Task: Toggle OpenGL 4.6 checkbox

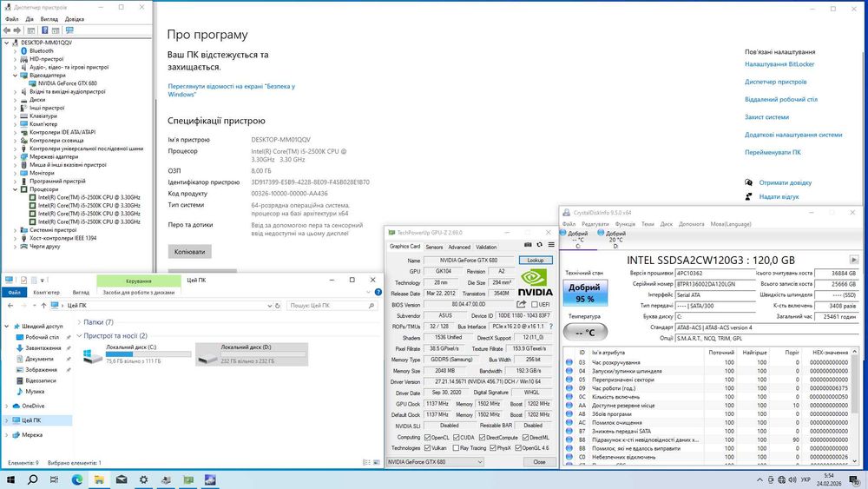Action: tap(518, 447)
